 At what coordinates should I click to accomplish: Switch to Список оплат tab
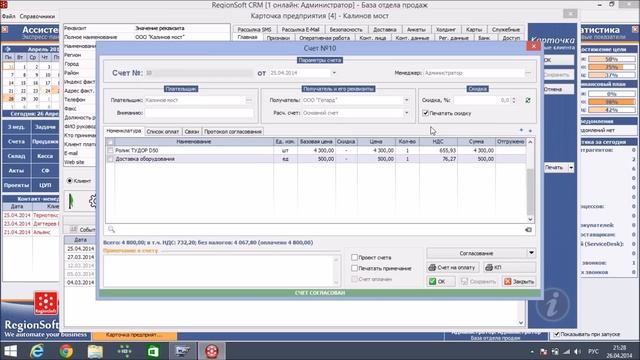[x=163, y=131]
